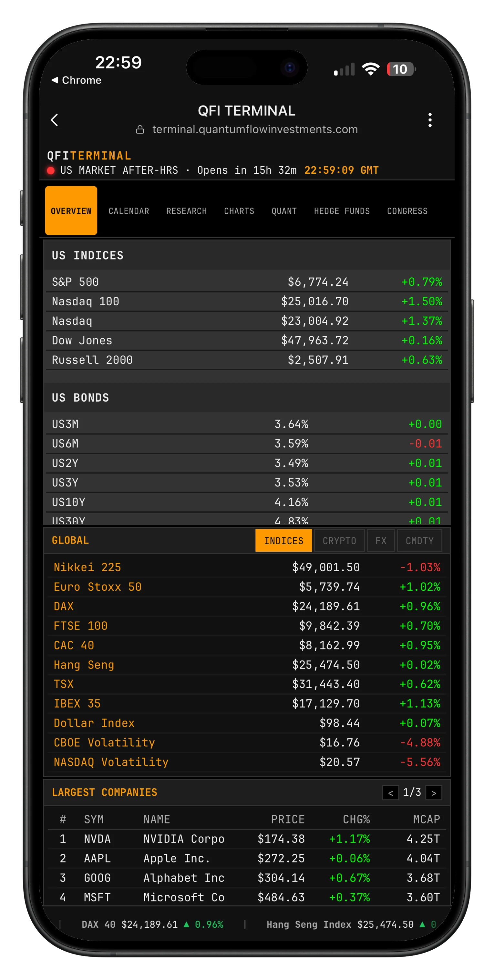The height and width of the screenshot is (980, 494).
Task: Select the Indices filter in Global
Action: pyautogui.click(x=283, y=541)
